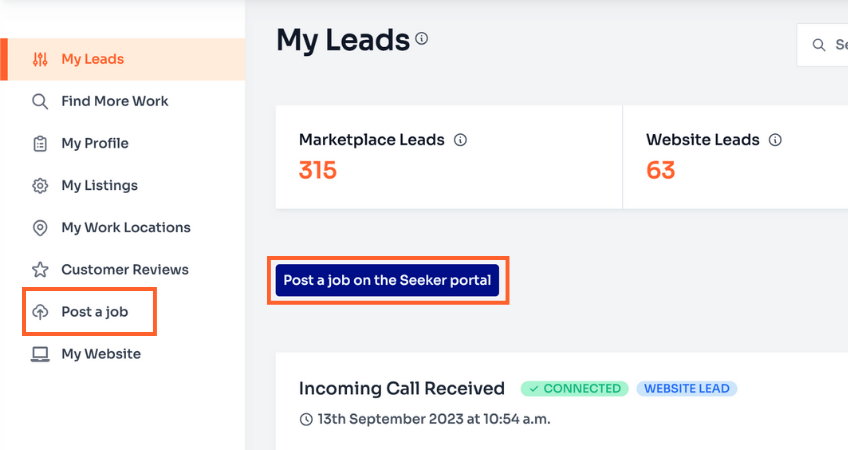Click the search magnifier icon at top right
This screenshot has width=848, height=450.
[819, 45]
